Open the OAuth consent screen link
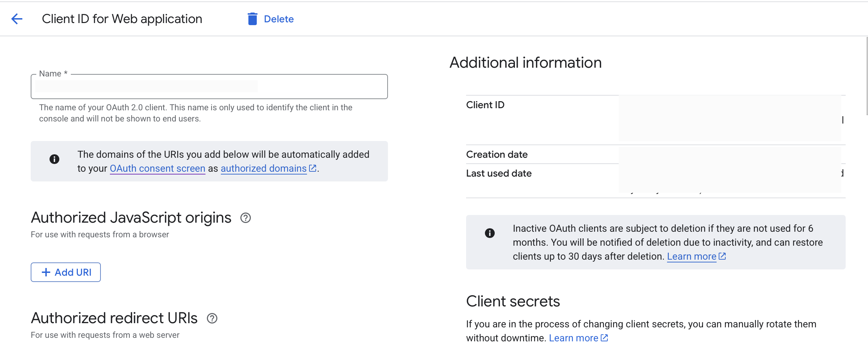The width and height of the screenshot is (868, 342). tap(157, 169)
